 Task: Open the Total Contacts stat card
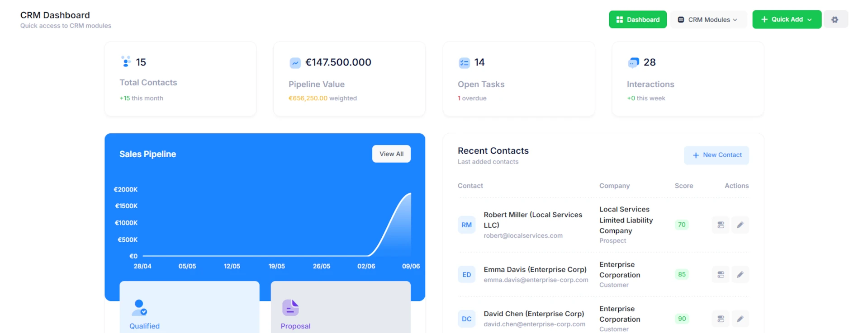180,79
